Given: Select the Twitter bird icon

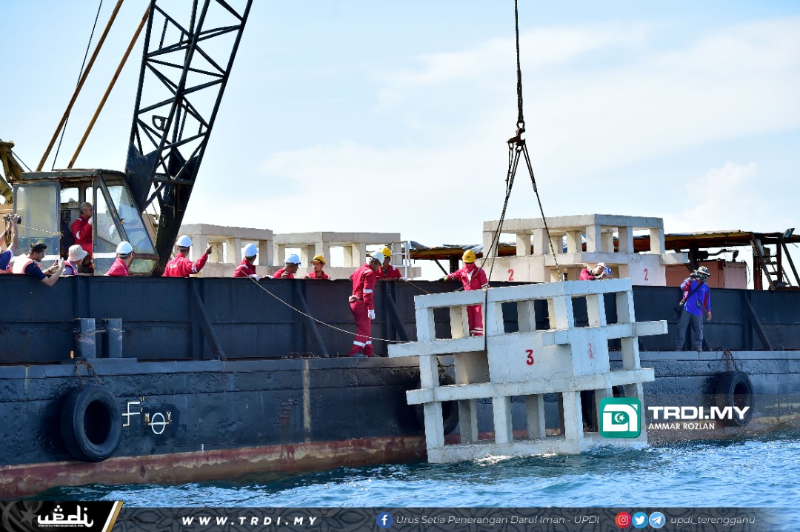Looking at the screenshot, I should click(x=640, y=520).
